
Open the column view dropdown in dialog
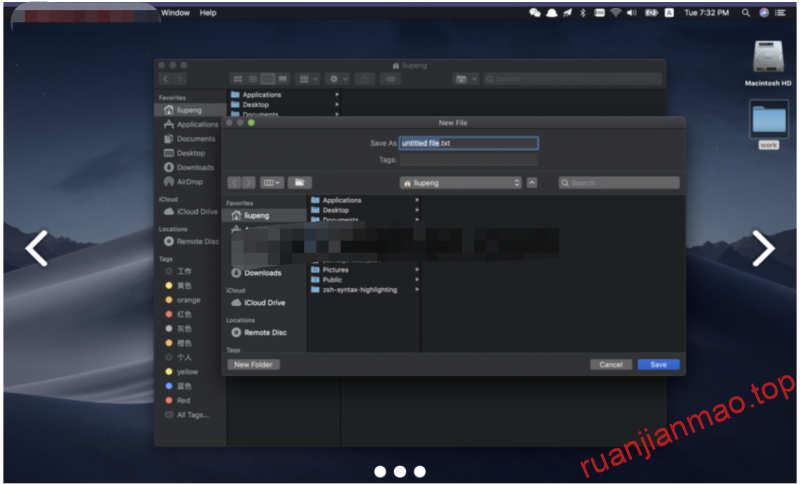[x=271, y=183]
